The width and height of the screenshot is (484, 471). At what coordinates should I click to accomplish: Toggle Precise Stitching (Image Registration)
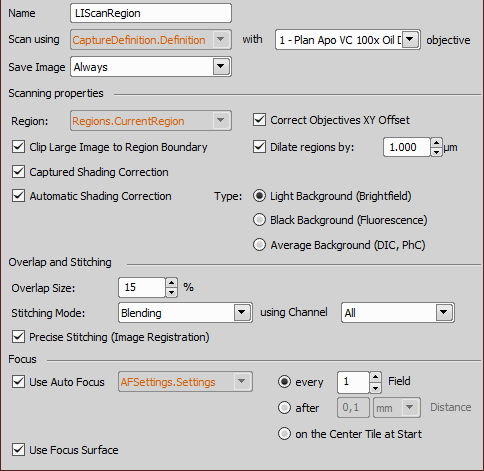[x=18, y=337]
